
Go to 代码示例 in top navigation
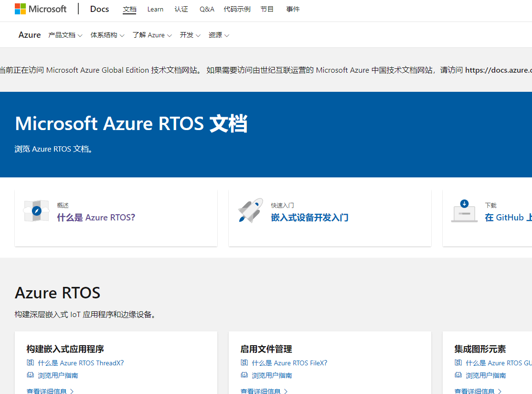click(237, 9)
